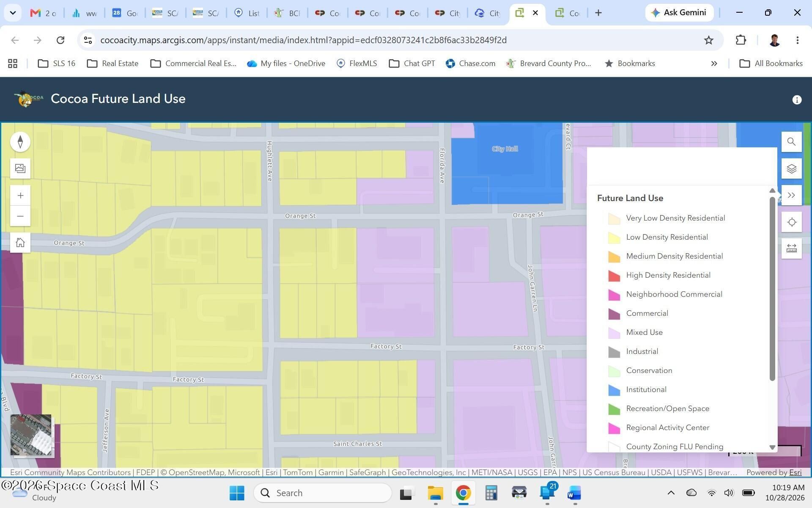Switch basemap using imagery thumbnail

31,435
